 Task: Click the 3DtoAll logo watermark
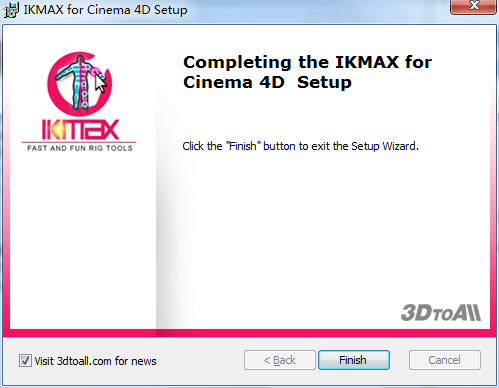[441, 313]
